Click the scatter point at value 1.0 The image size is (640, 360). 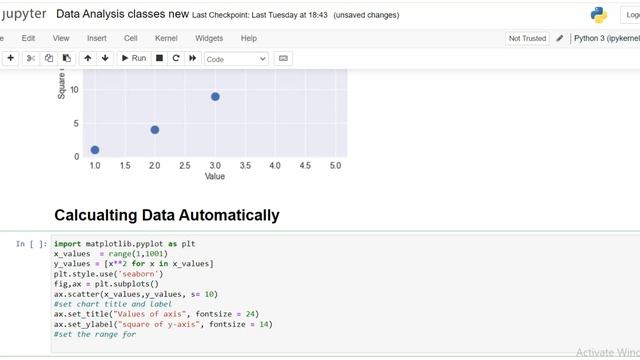[95, 150]
